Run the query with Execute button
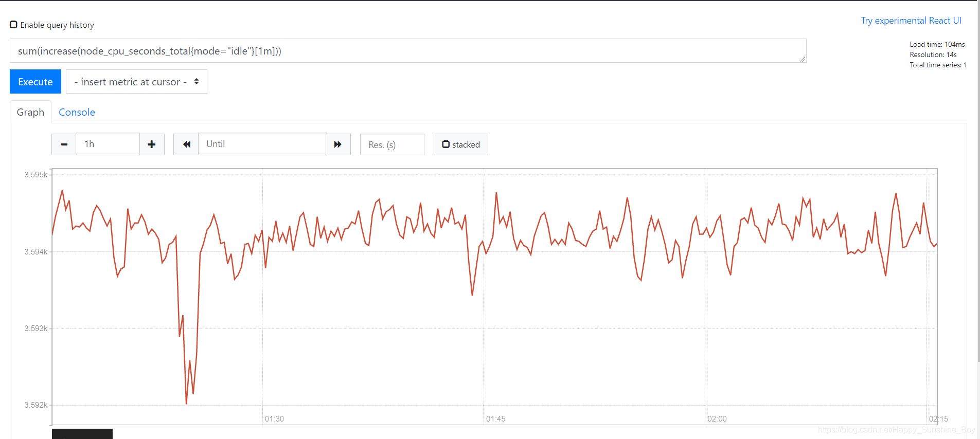The image size is (980, 439). click(35, 82)
